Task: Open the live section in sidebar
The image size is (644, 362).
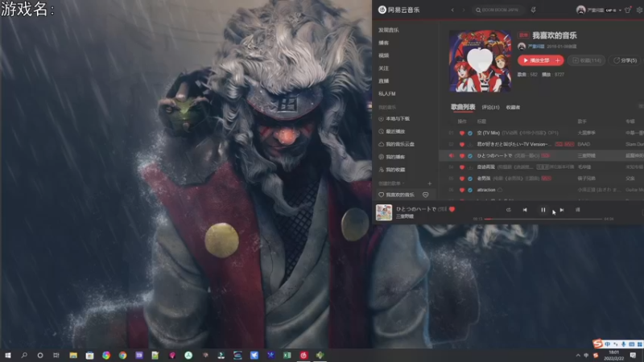Action: (x=384, y=81)
